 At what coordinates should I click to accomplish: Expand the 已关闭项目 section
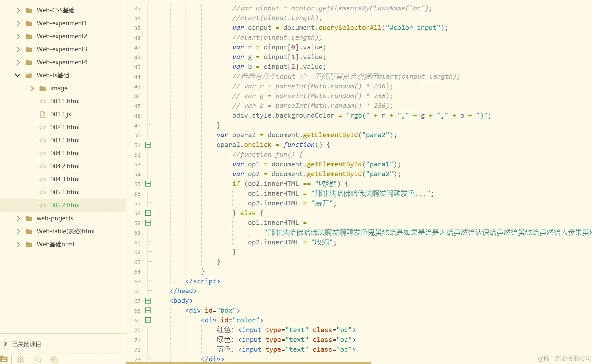(x=5, y=344)
